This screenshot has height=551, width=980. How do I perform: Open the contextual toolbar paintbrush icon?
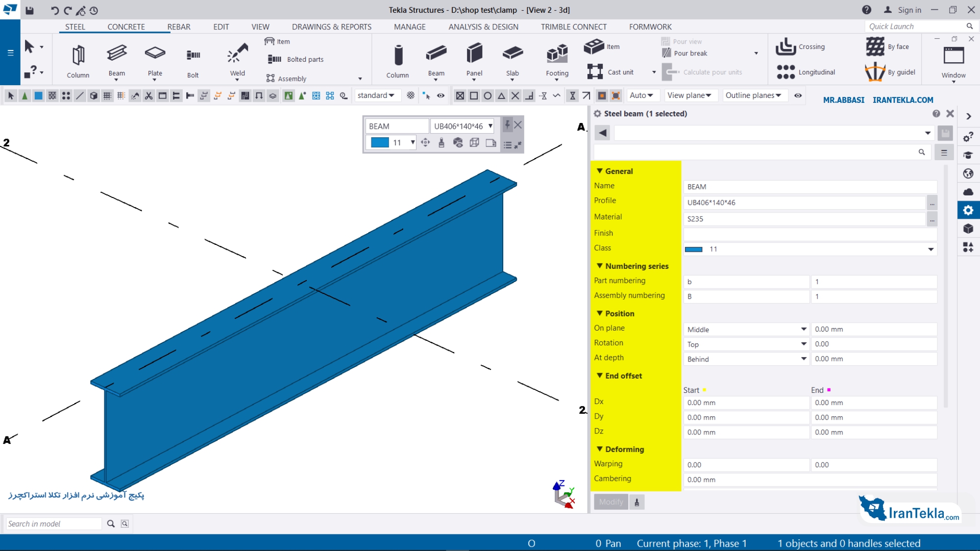pos(441,143)
